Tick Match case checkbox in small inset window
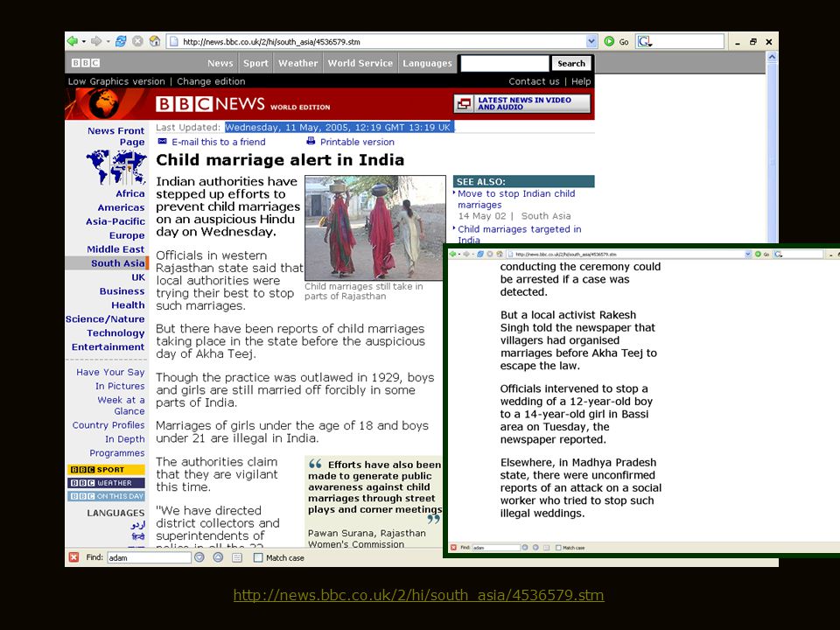The width and height of the screenshot is (840, 630). (x=558, y=548)
